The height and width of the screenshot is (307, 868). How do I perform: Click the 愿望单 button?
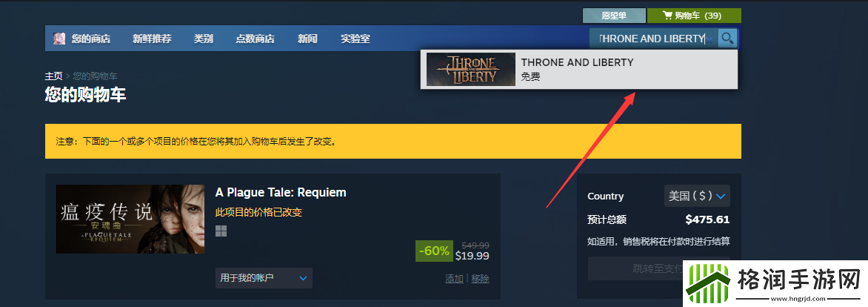coord(614,16)
